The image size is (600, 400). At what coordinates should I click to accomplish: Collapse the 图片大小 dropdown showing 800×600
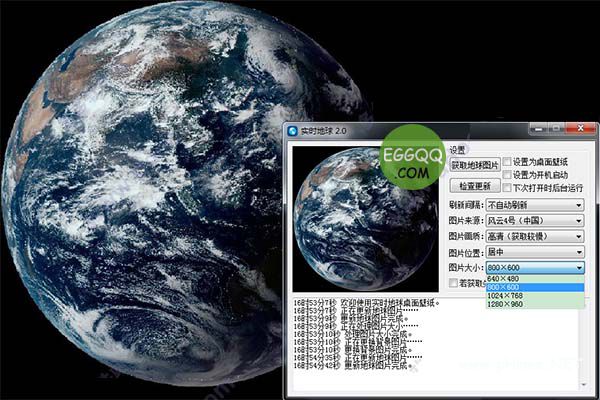535,268
